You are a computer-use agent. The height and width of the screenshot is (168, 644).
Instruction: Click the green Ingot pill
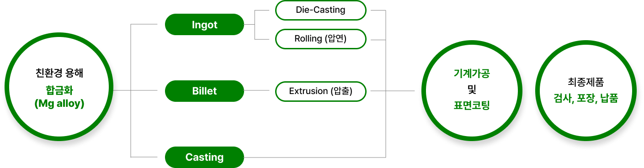[x=204, y=25]
